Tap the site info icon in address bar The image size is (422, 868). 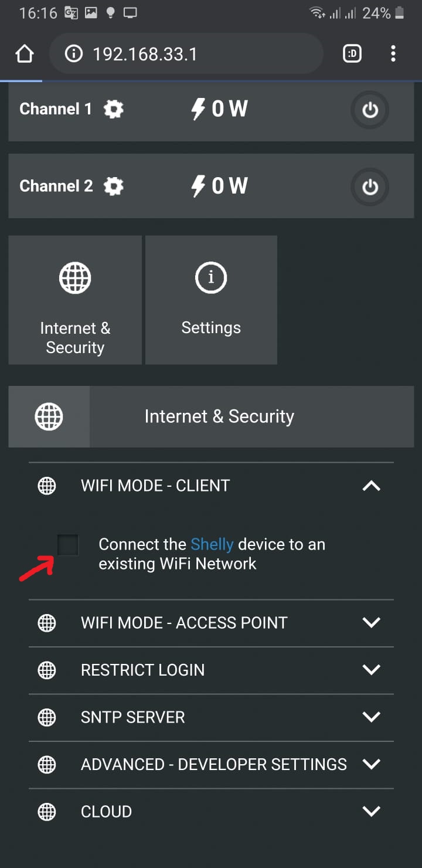(73, 55)
